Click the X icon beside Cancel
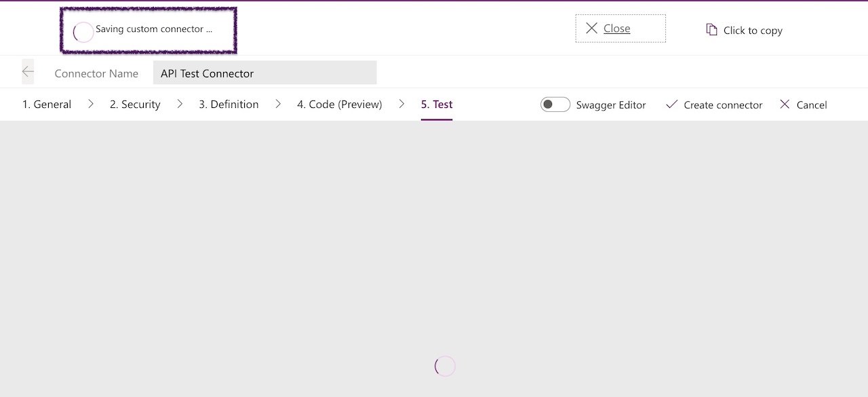Viewport: 868px width, 397px height. pos(785,105)
